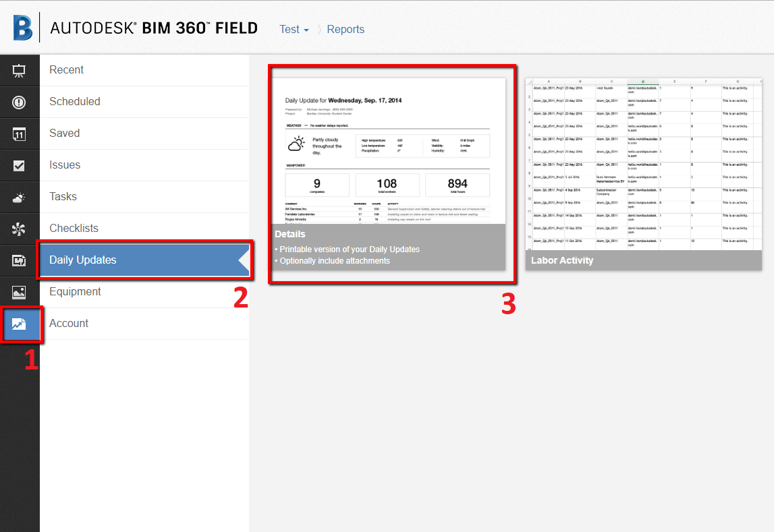Screen dimensions: 774x532
Task: Open the Daily Updates weather icon
Action: tap(20, 196)
